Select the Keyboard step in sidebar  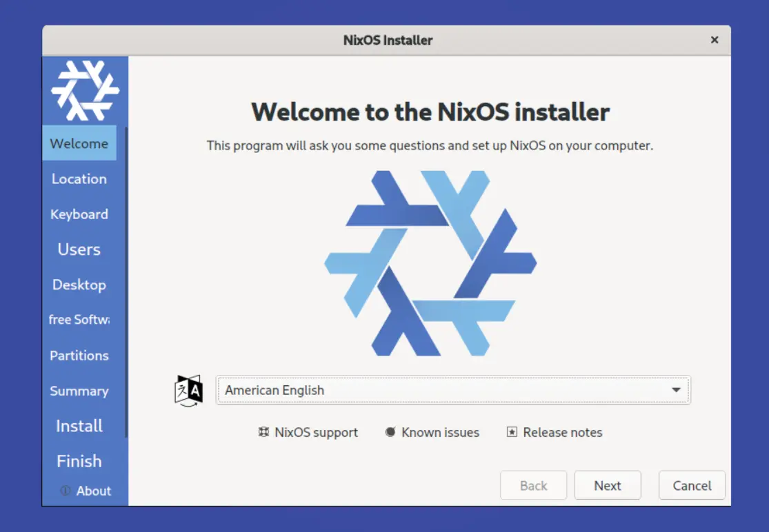[79, 214]
